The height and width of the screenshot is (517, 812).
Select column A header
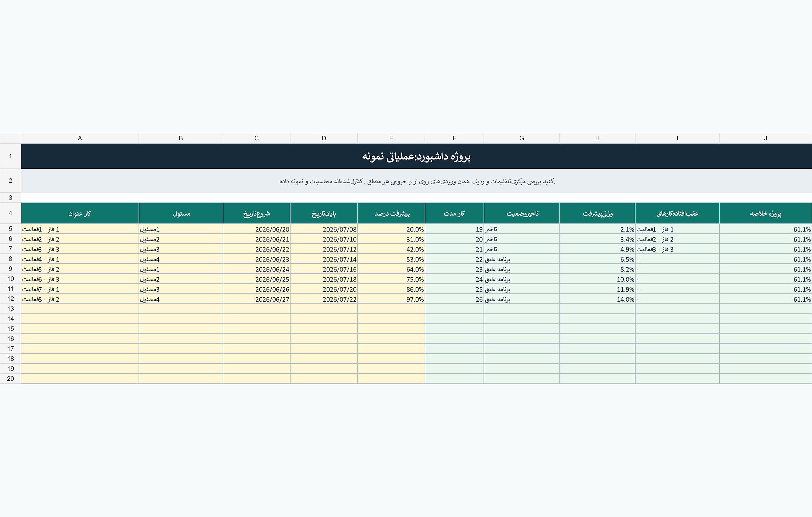click(80, 138)
